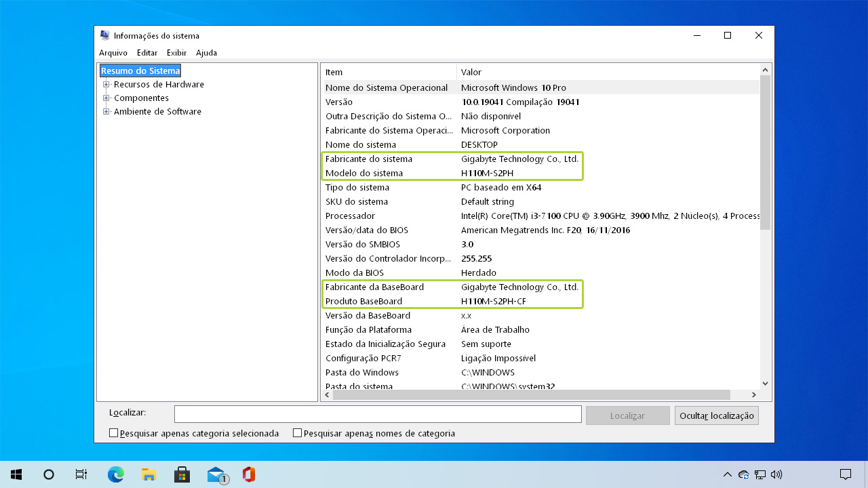Show hidden system tray icons
868x488 pixels.
click(x=727, y=474)
